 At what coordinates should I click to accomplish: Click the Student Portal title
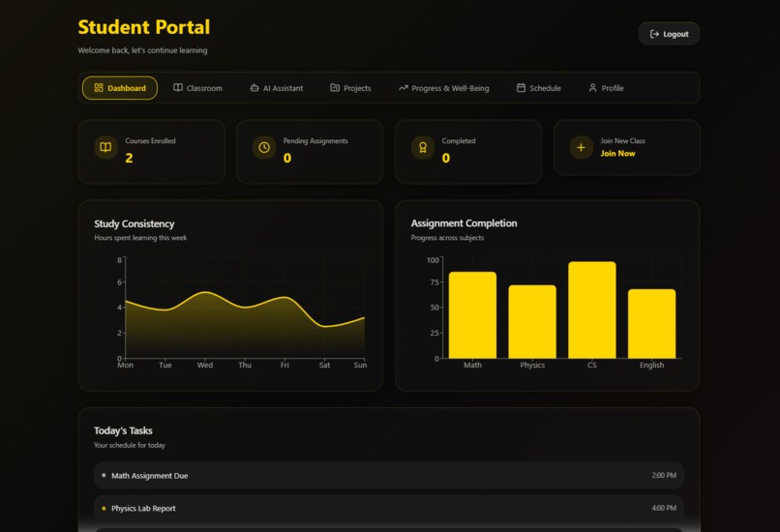pos(144,27)
